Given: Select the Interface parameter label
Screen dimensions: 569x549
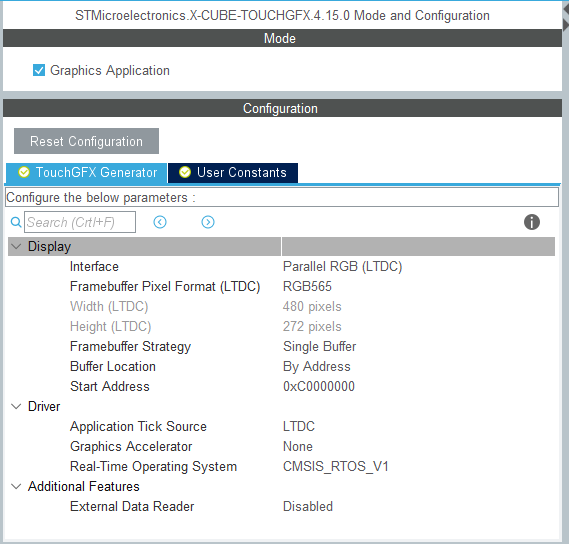Looking at the screenshot, I should (94, 266).
